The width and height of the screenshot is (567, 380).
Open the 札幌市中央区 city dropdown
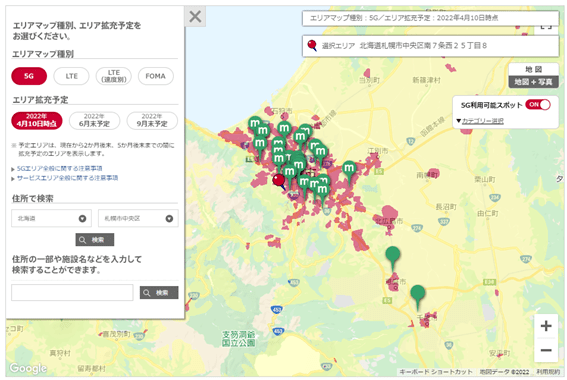pos(138,218)
